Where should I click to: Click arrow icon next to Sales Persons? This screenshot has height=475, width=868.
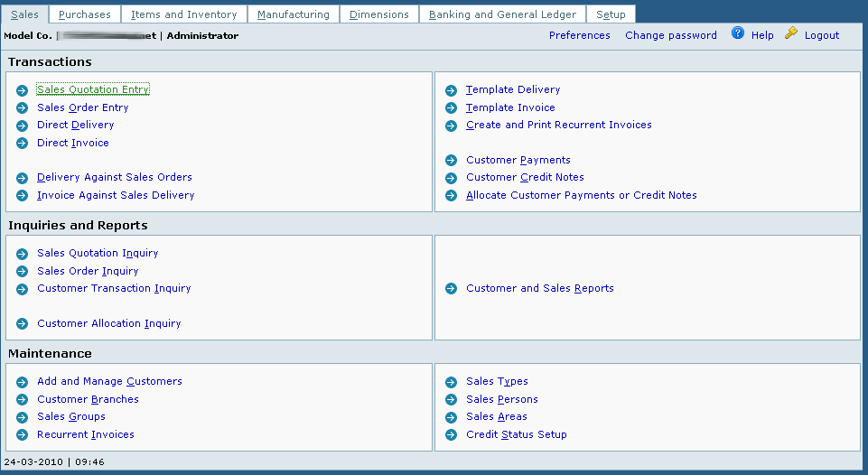click(451, 400)
